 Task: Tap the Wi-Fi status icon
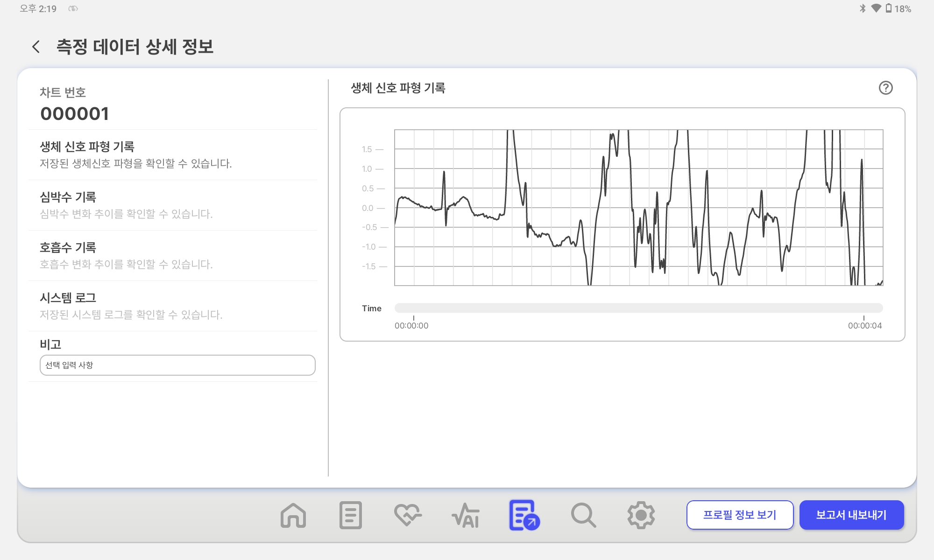pos(876,8)
